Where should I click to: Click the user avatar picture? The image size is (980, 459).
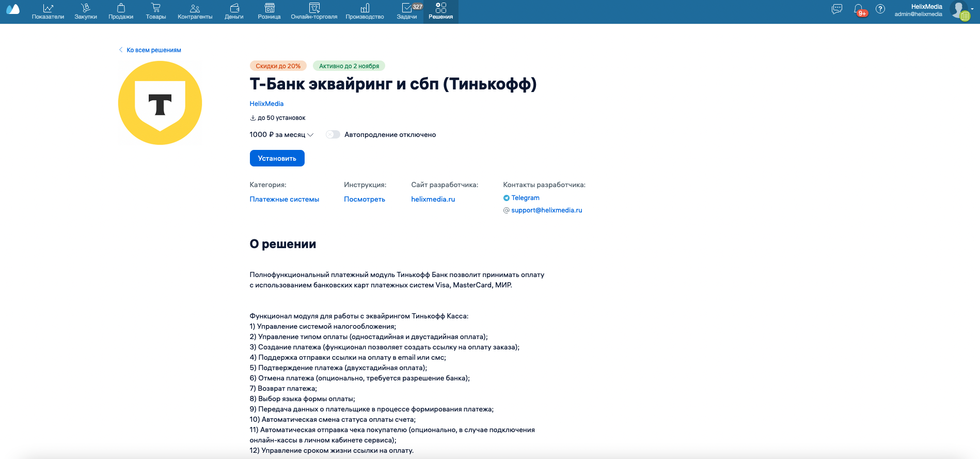(x=959, y=10)
